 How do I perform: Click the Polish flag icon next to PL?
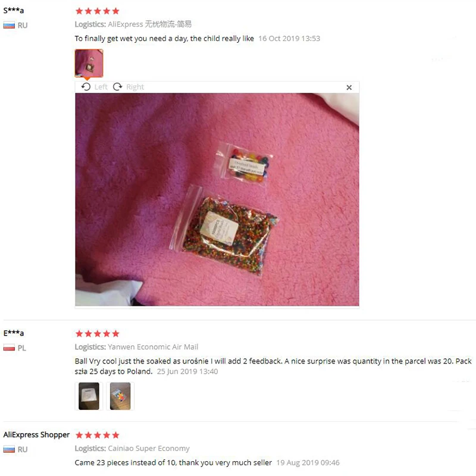click(9, 348)
